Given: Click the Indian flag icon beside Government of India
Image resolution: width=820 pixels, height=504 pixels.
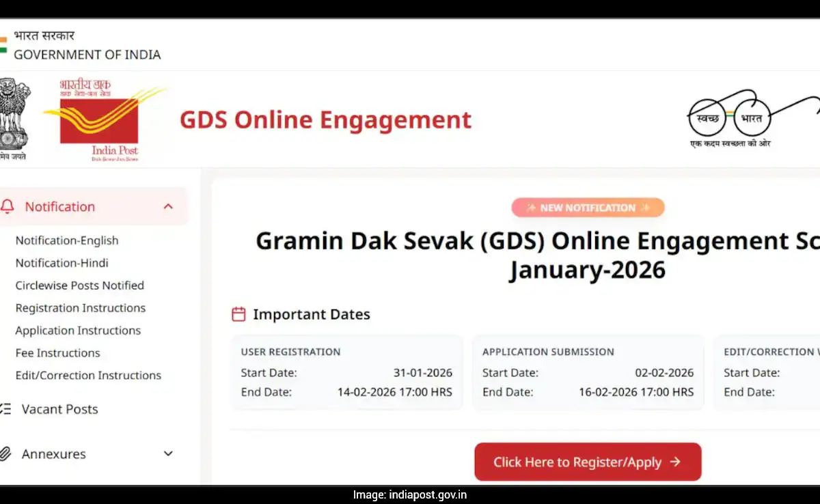Looking at the screenshot, I should (x=3, y=45).
